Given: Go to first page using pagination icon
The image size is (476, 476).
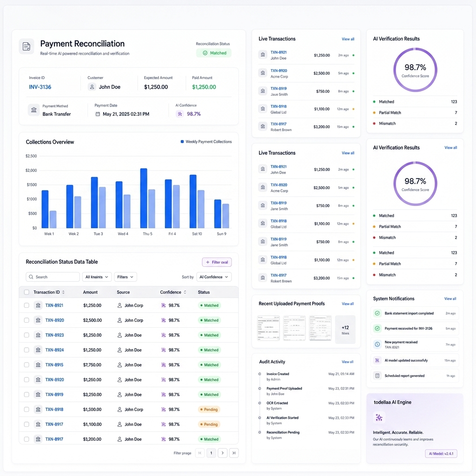Looking at the screenshot, I should tap(200, 453).
